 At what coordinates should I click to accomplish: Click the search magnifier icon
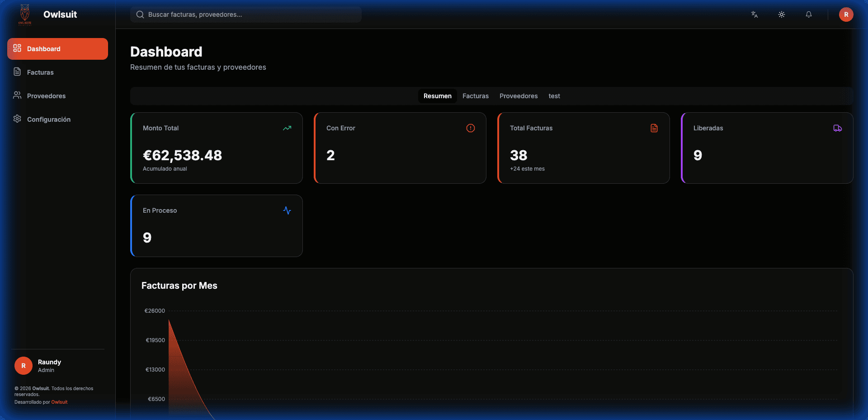pyautogui.click(x=140, y=14)
